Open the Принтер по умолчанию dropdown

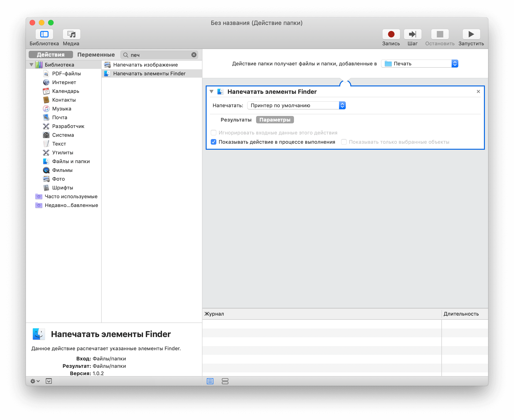[x=297, y=105]
